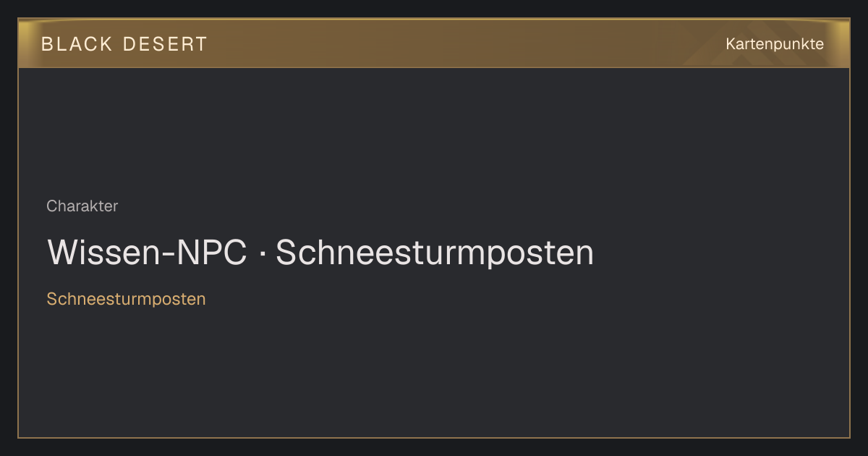Click the word Wissen-NPC in the headline
This screenshot has width=868, height=456.
coord(147,253)
